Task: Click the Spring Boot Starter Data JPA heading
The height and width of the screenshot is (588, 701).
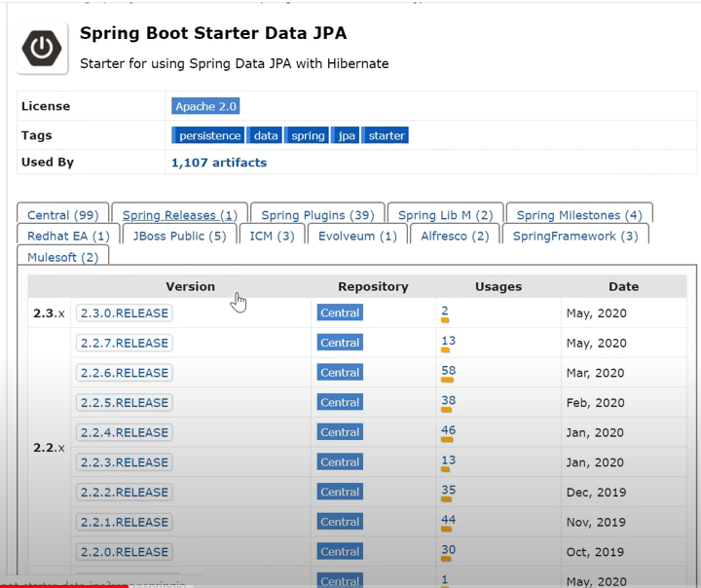Action: click(213, 33)
